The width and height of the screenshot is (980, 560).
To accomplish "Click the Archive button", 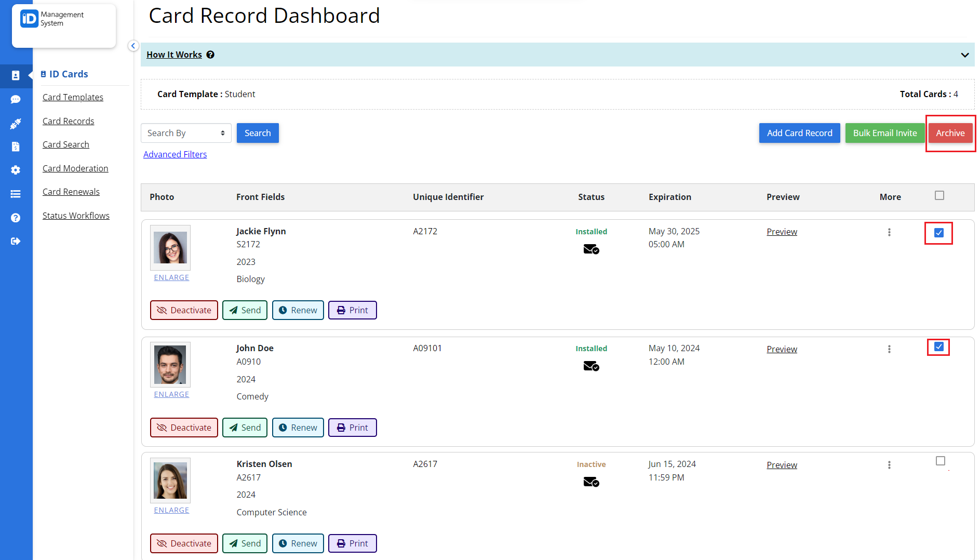I will click(950, 133).
